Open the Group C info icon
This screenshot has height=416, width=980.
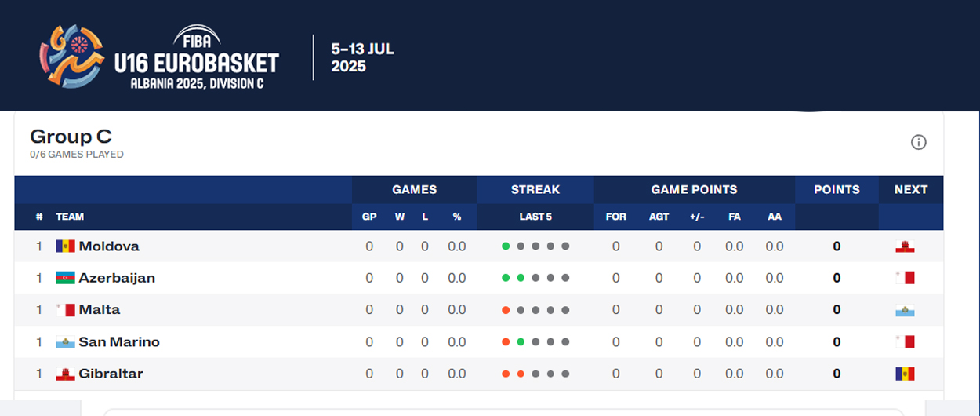pyautogui.click(x=918, y=142)
